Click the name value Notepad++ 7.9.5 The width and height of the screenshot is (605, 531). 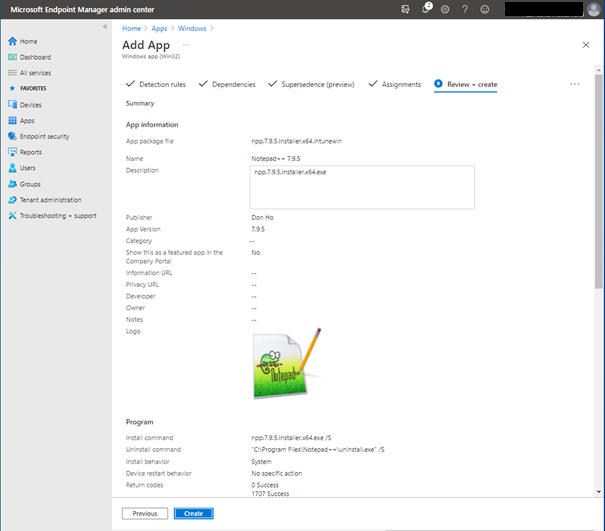[x=275, y=159]
